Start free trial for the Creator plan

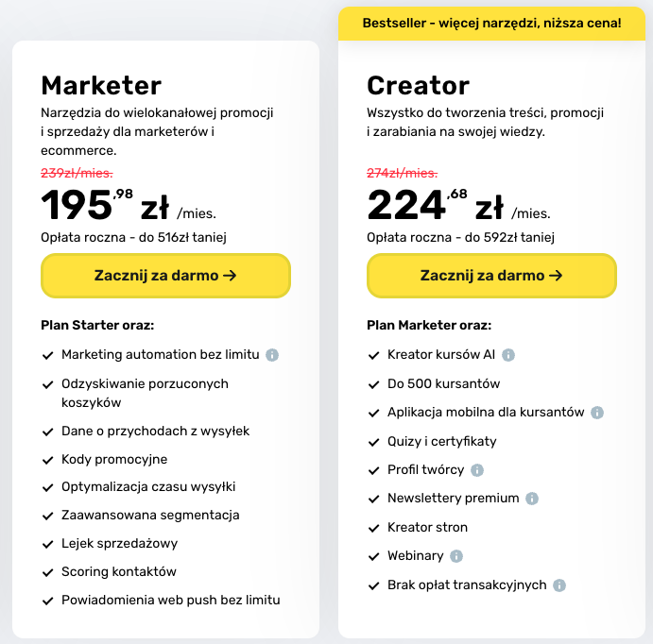(x=491, y=276)
